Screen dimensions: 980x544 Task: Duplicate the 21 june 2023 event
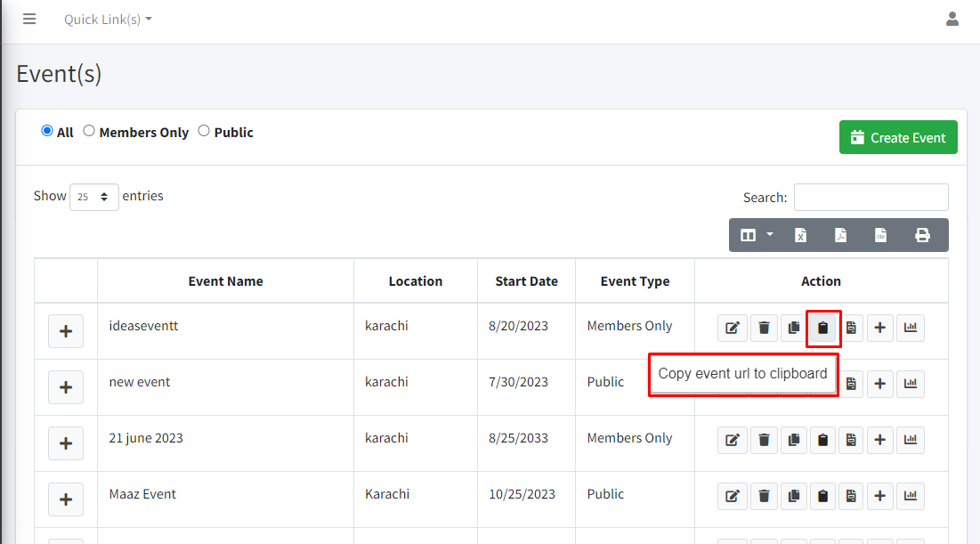pyautogui.click(x=793, y=440)
